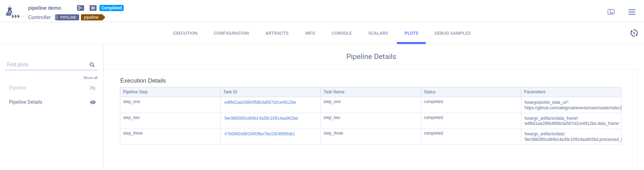
Task: Open the CONFIGURATION tab
Action: (x=231, y=33)
